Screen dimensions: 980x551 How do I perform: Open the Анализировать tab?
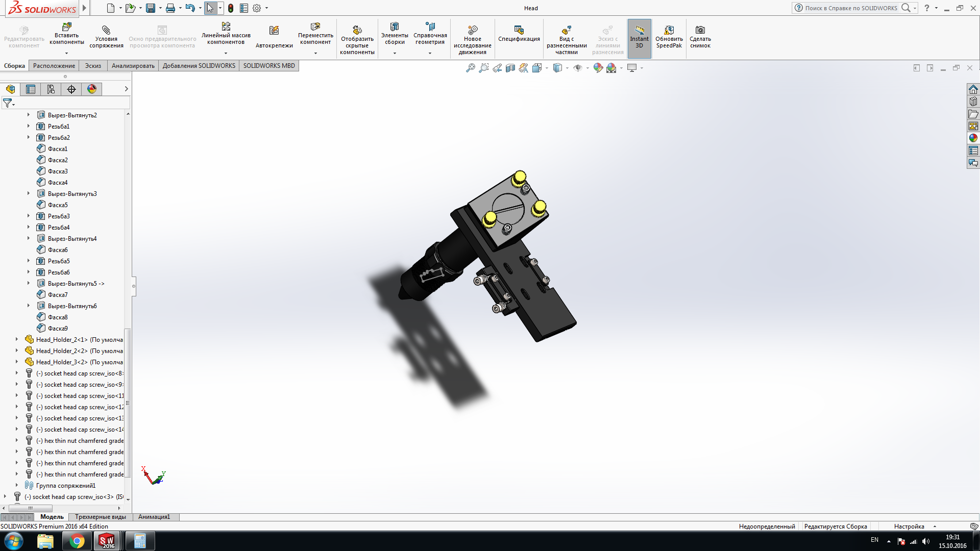coord(133,66)
